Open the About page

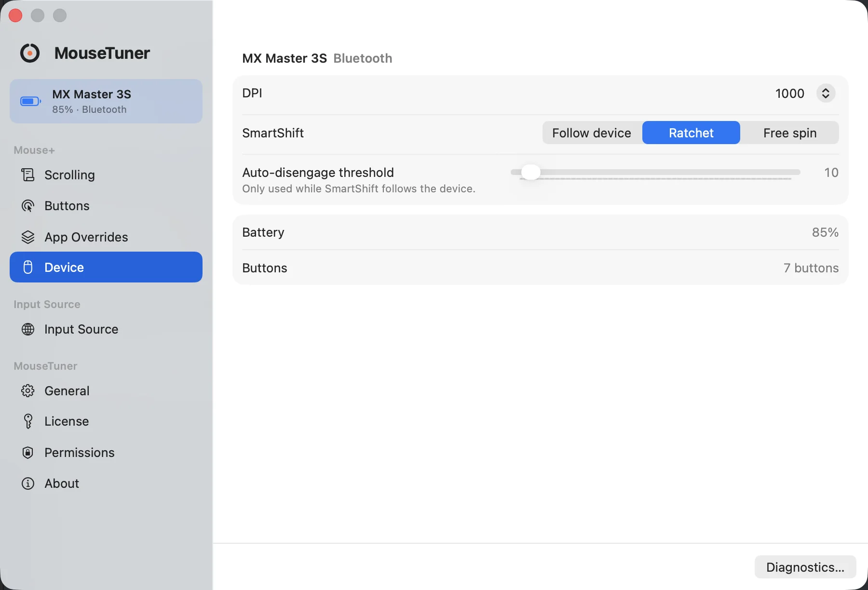[106, 483]
